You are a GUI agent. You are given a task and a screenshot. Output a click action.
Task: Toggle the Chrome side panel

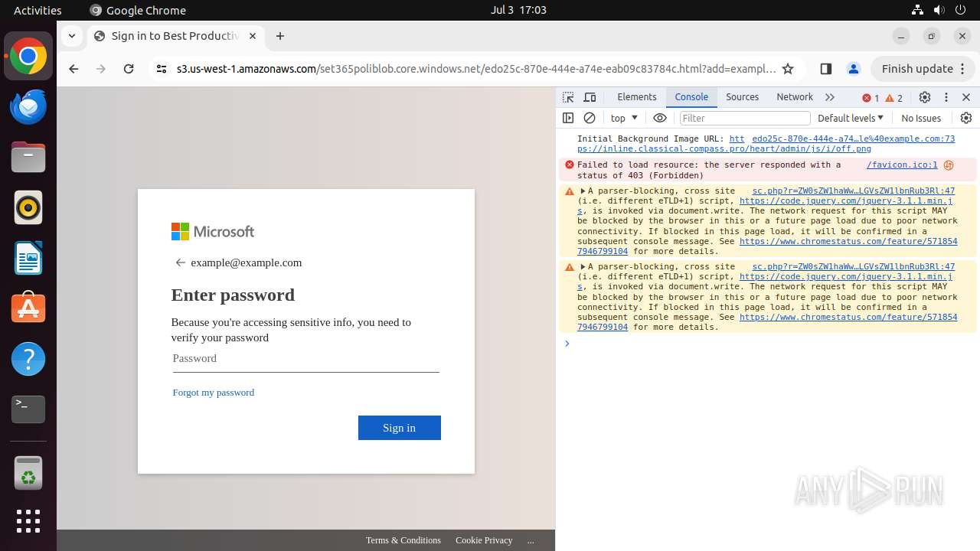pos(825,69)
